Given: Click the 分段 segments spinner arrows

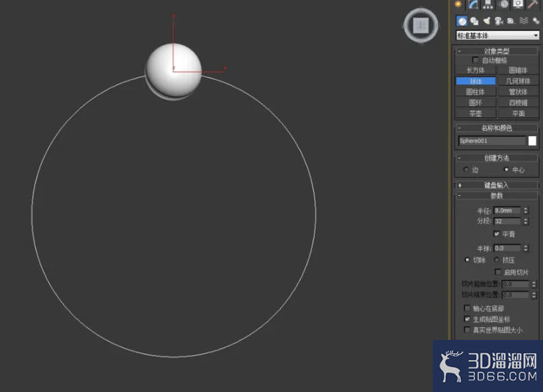Looking at the screenshot, I should click(x=525, y=221).
